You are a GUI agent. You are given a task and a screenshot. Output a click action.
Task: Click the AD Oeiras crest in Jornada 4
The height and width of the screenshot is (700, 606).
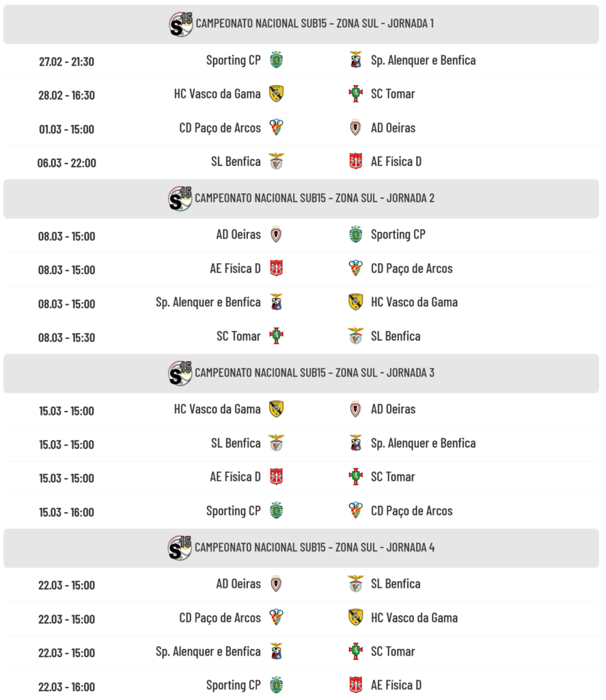(276, 584)
